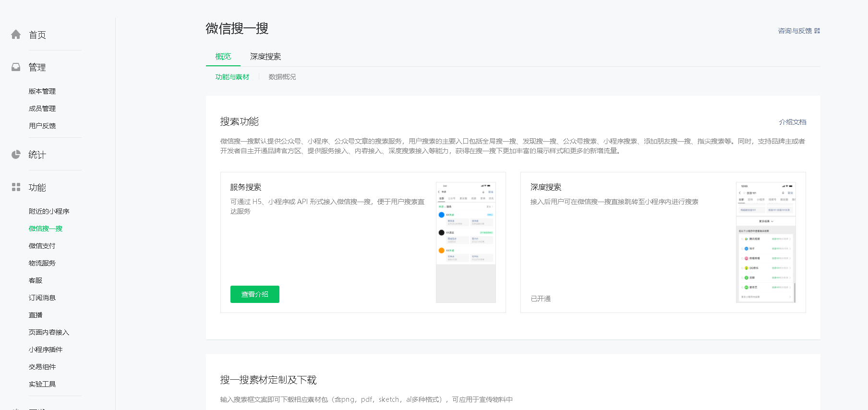The image size is (868, 410).
Task: Select 功能与素材 sub-tab
Action: [x=232, y=77]
